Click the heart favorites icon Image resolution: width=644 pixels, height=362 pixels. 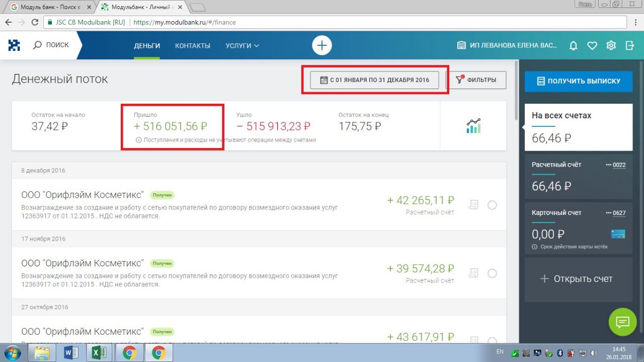tap(592, 46)
